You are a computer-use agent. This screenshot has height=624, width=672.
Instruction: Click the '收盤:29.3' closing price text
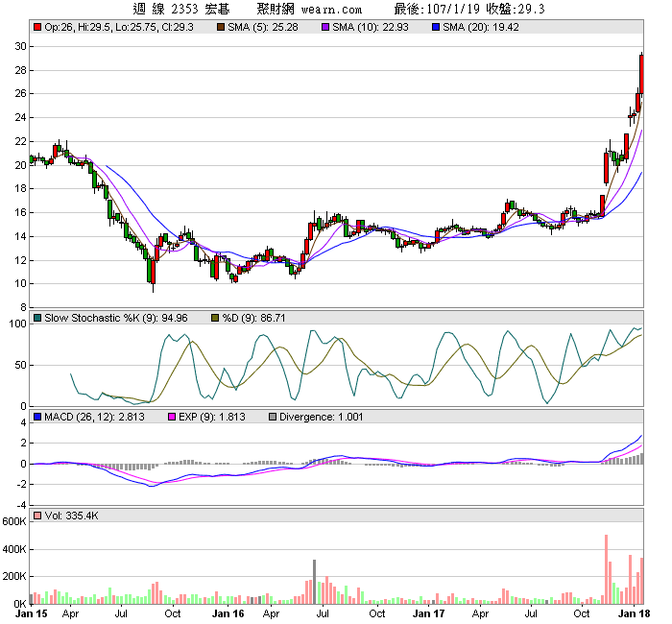[516, 9]
